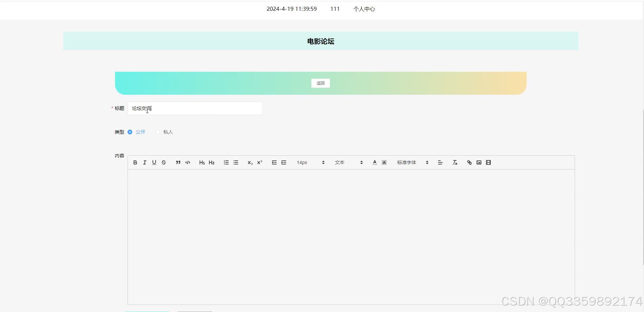Create a bulleted list
This screenshot has width=644, height=312.
pyautogui.click(x=236, y=162)
